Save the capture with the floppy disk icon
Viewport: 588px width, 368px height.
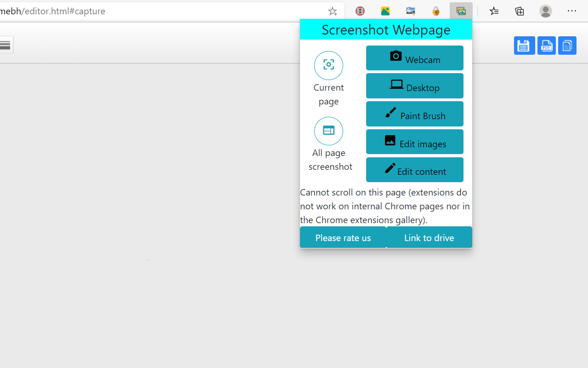pyautogui.click(x=524, y=46)
